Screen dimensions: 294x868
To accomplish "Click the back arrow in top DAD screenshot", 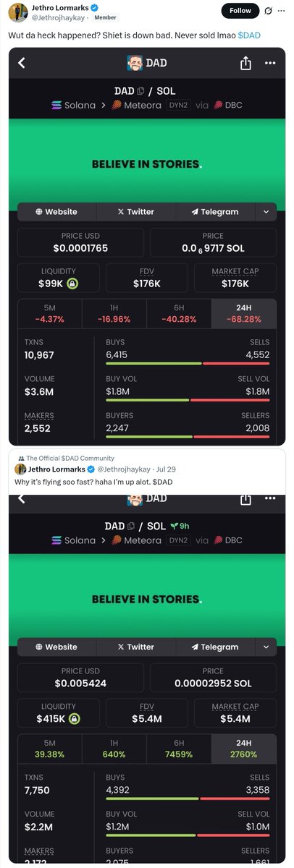I will coord(22,63).
